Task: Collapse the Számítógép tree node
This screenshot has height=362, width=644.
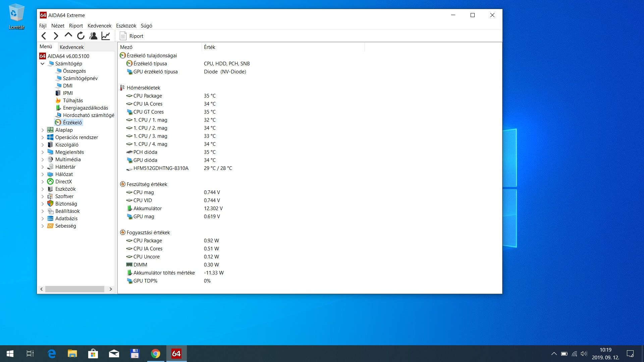Action: (43, 64)
